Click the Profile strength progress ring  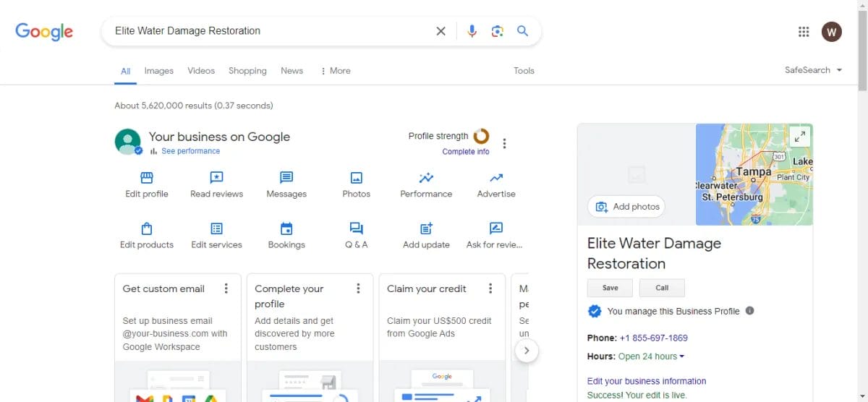(x=481, y=136)
